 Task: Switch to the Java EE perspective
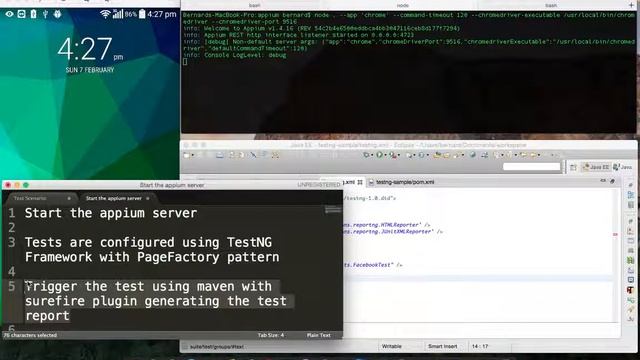[596, 167]
